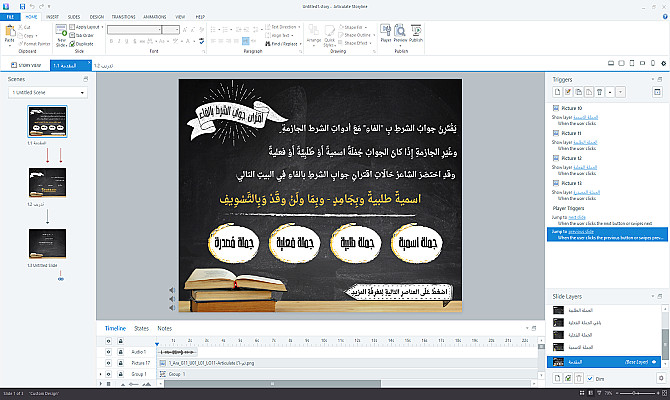
Task: Open the Tab Order tool
Action: click(x=81, y=35)
